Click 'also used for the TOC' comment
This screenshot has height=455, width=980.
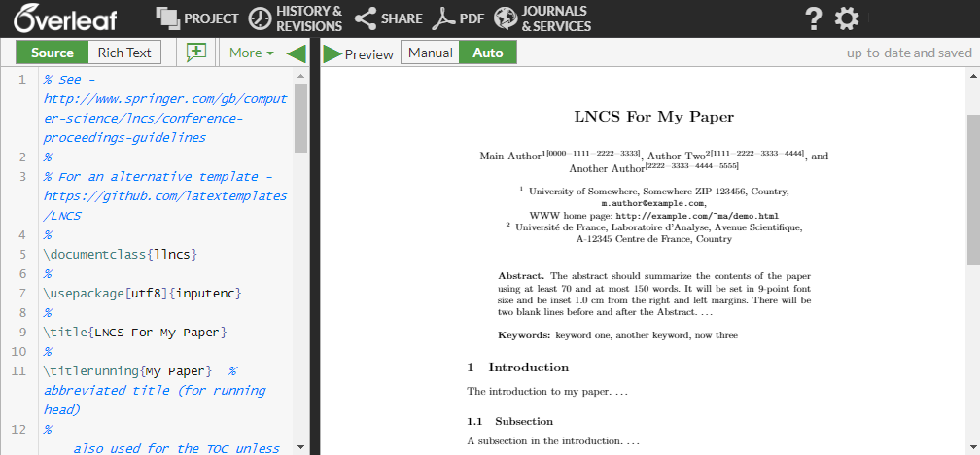pyautogui.click(x=176, y=447)
